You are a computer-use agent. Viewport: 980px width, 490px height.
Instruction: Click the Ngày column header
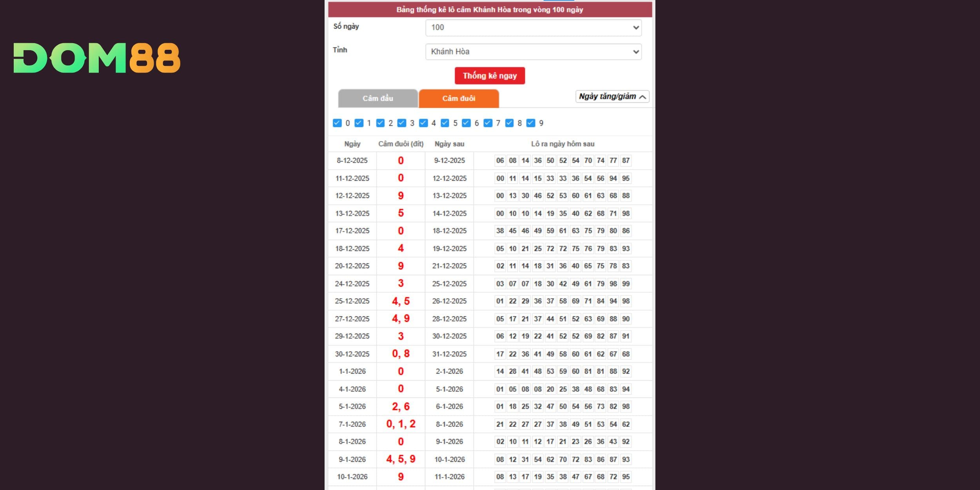[x=352, y=144]
